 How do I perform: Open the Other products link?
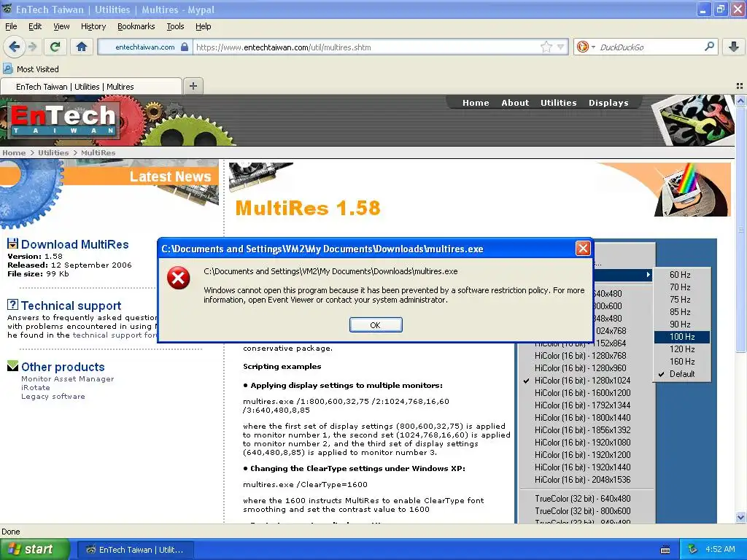pyautogui.click(x=63, y=367)
